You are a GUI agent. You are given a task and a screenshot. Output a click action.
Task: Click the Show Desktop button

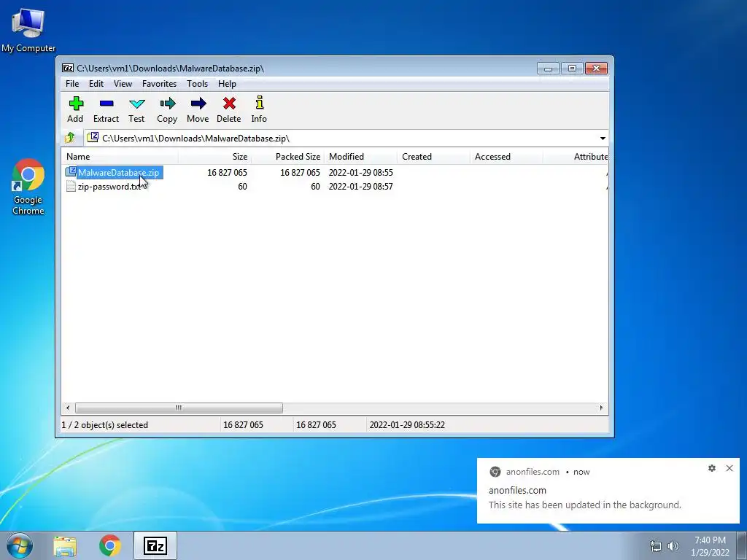742,545
